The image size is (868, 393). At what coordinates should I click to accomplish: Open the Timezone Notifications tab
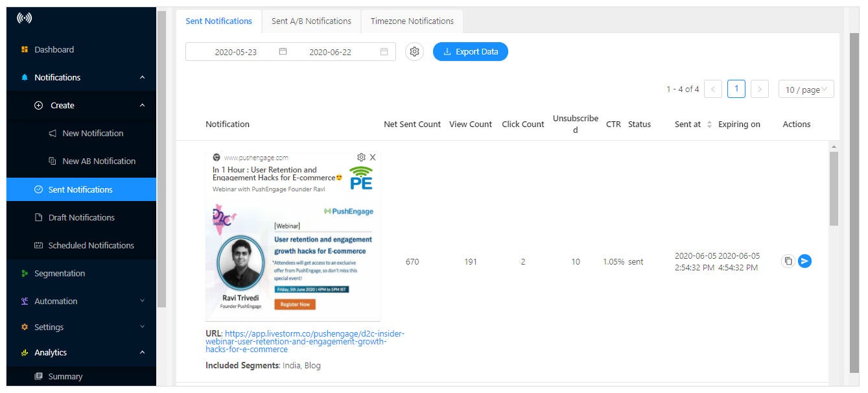411,21
